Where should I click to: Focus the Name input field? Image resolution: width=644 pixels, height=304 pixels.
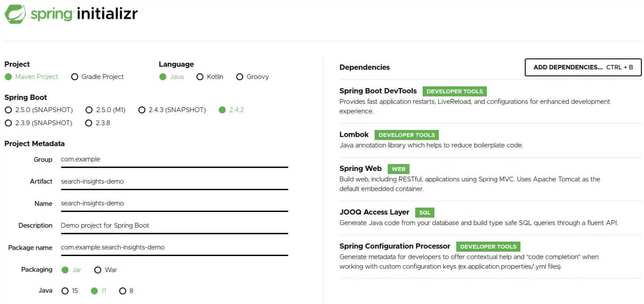tap(174, 204)
